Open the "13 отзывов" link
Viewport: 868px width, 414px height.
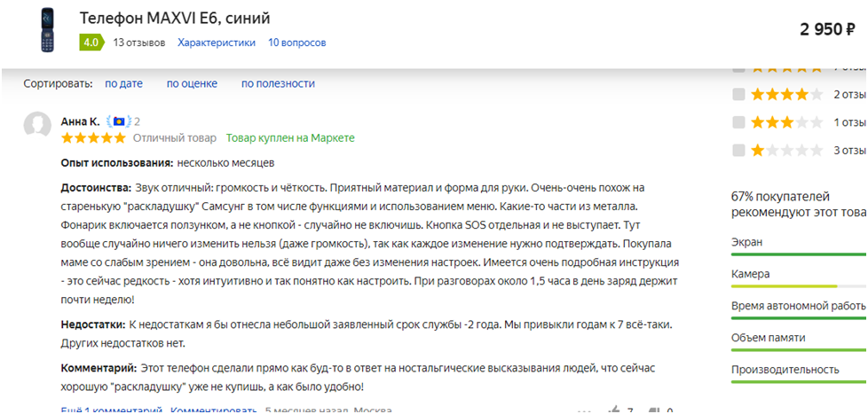139,43
